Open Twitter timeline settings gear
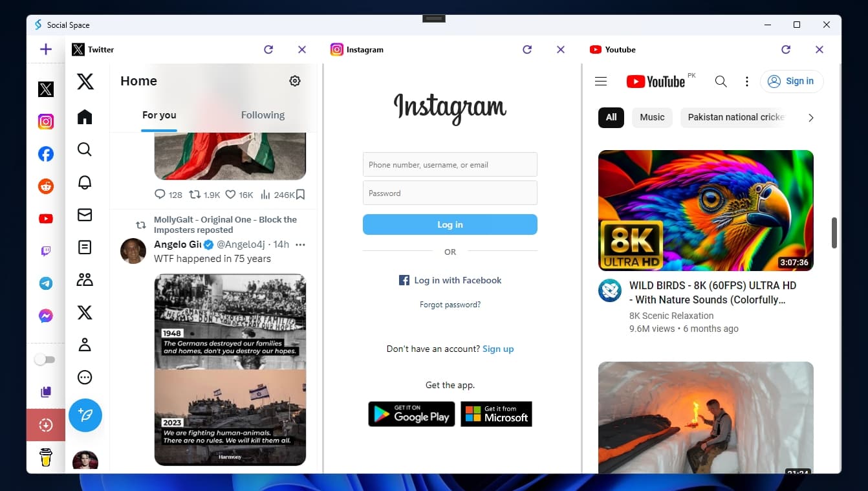The image size is (868, 491). (295, 81)
